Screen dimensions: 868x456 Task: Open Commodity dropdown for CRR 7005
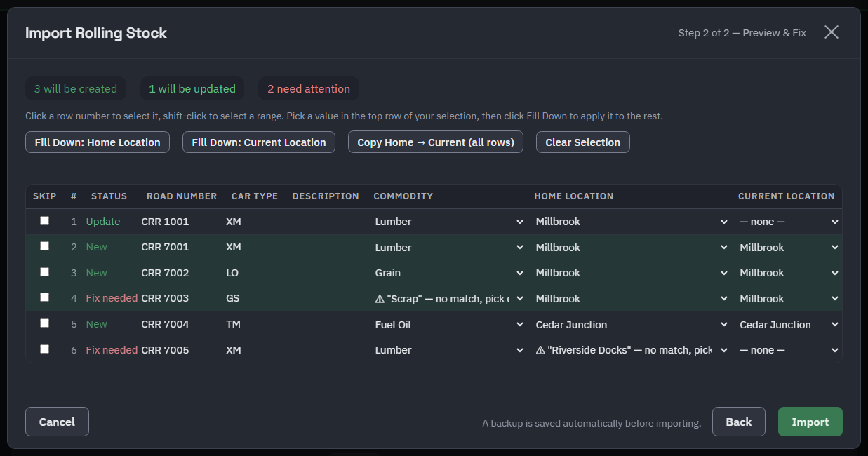449,350
